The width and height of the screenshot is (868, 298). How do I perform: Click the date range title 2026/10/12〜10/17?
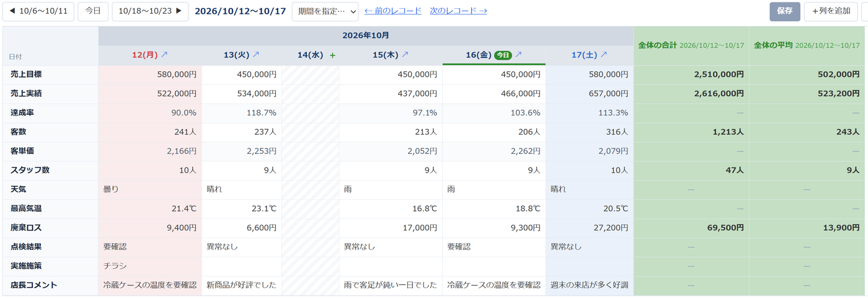coord(240,11)
